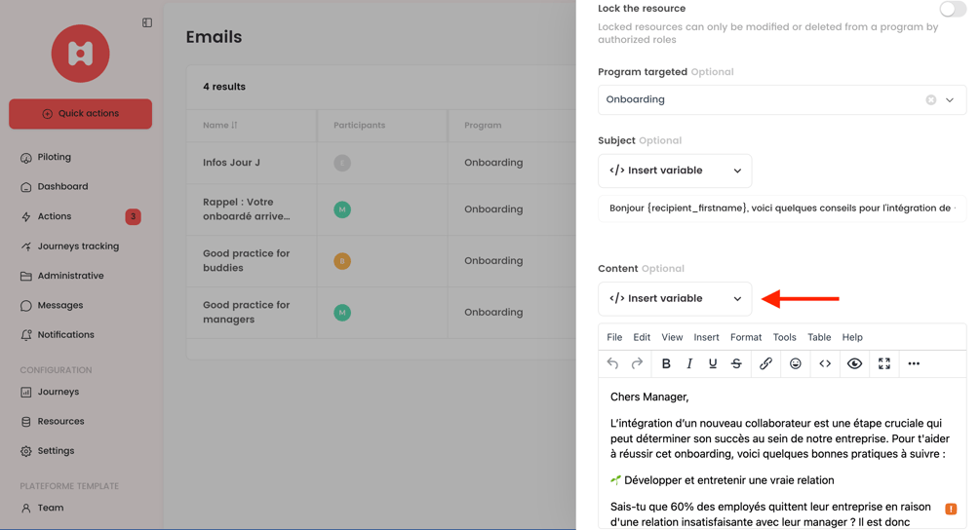Screen dimensions: 980x530
Task: Open Rappel : Votre onboardé arrive email
Action: [x=247, y=209]
